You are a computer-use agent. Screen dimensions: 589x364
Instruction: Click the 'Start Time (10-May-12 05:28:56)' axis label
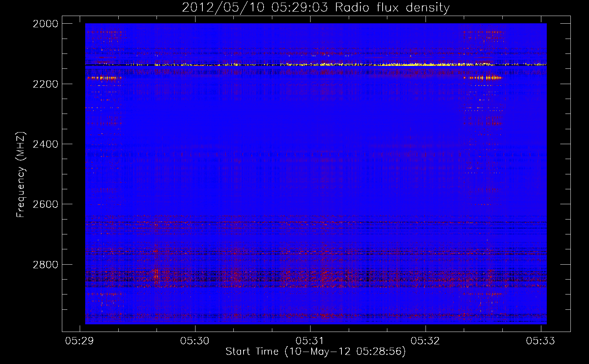click(316, 352)
